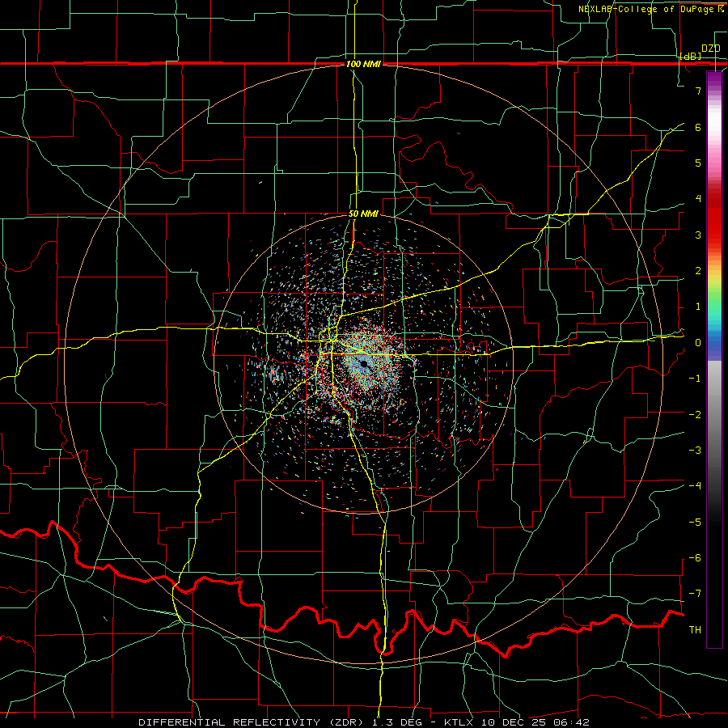Click the 50 NMI range ring label

click(363, 214)
